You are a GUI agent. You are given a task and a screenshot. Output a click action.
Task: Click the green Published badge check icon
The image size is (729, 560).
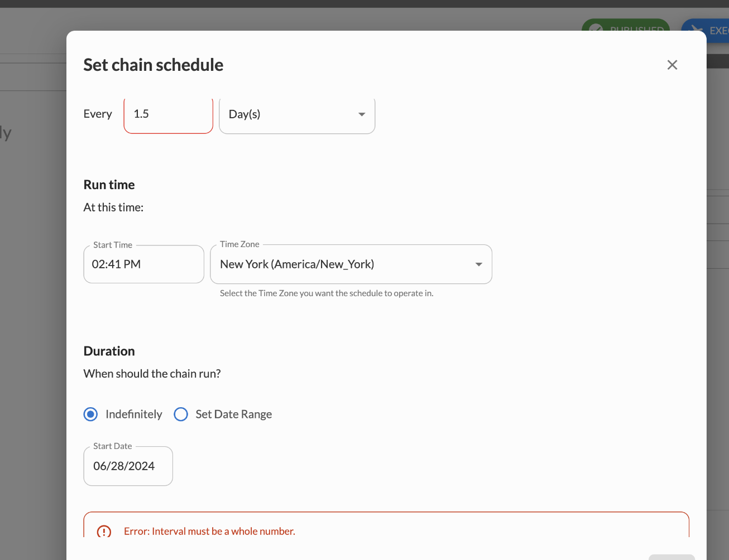pos(596,28)
